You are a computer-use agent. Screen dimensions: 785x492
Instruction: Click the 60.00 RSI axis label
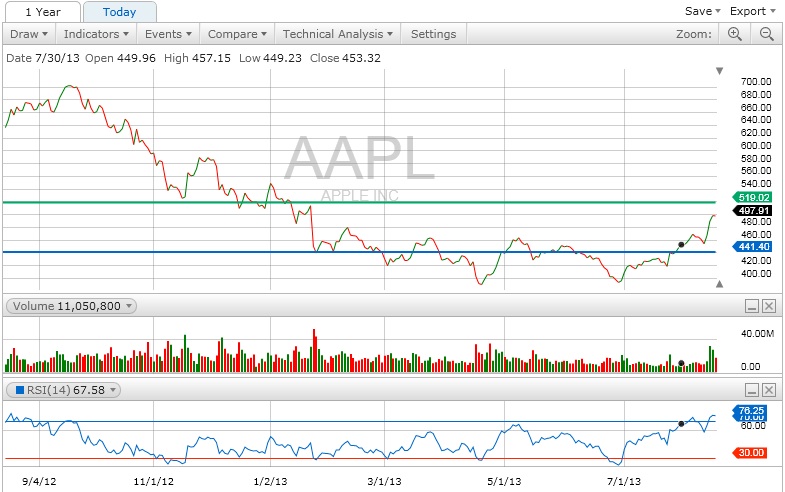[x=753, y=425]
